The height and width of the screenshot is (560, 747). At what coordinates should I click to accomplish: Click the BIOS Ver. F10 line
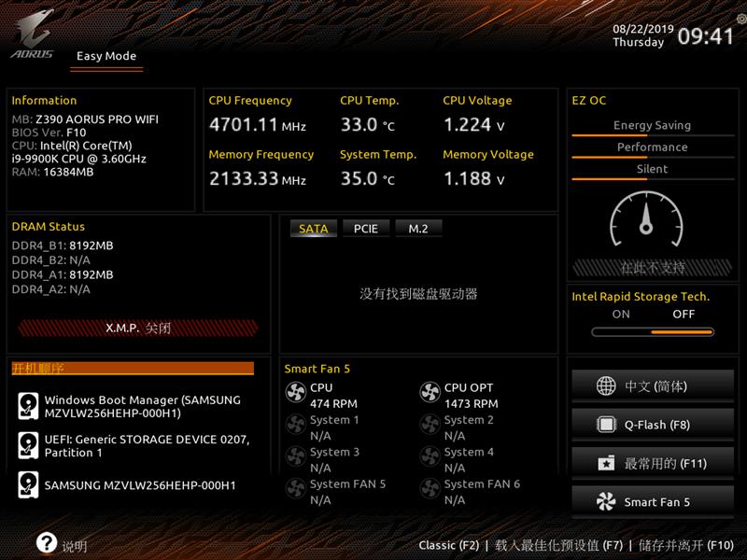pos(49,133)
